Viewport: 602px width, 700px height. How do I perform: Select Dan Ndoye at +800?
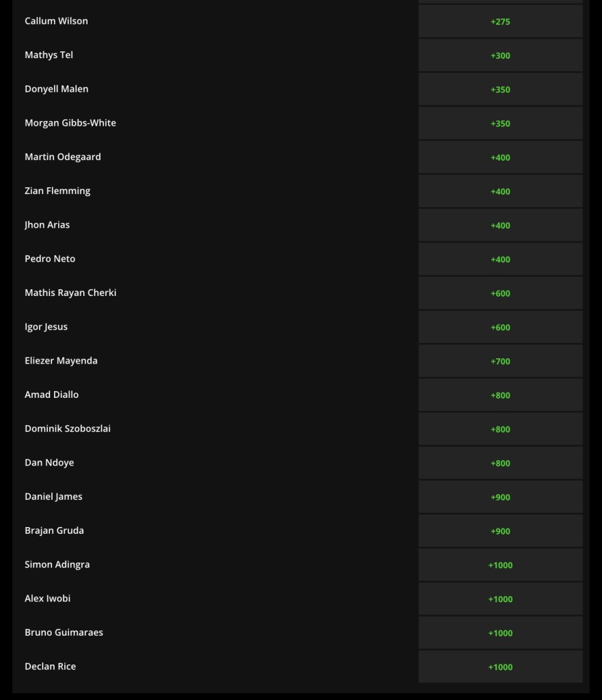point(500,463)
